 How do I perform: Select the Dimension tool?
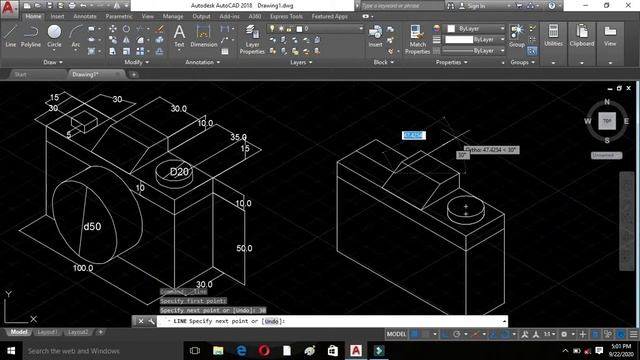pos(203,36)
